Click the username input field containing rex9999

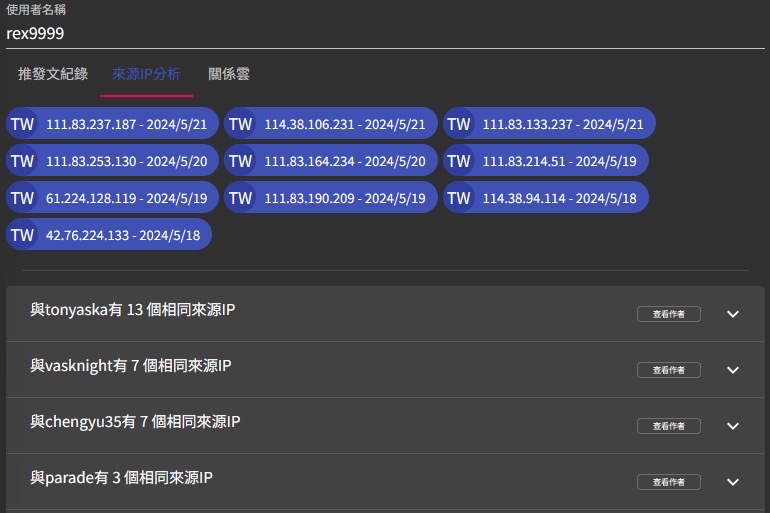(x=385, y=33)
